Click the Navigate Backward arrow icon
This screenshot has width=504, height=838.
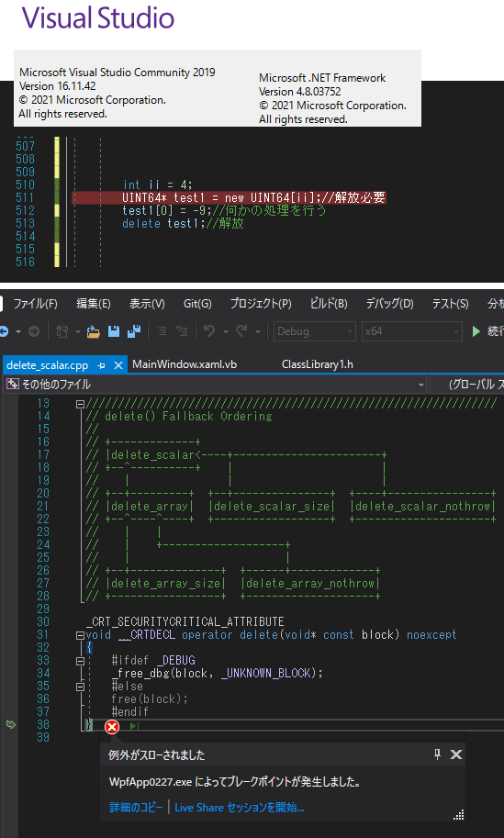pos(4,331)
